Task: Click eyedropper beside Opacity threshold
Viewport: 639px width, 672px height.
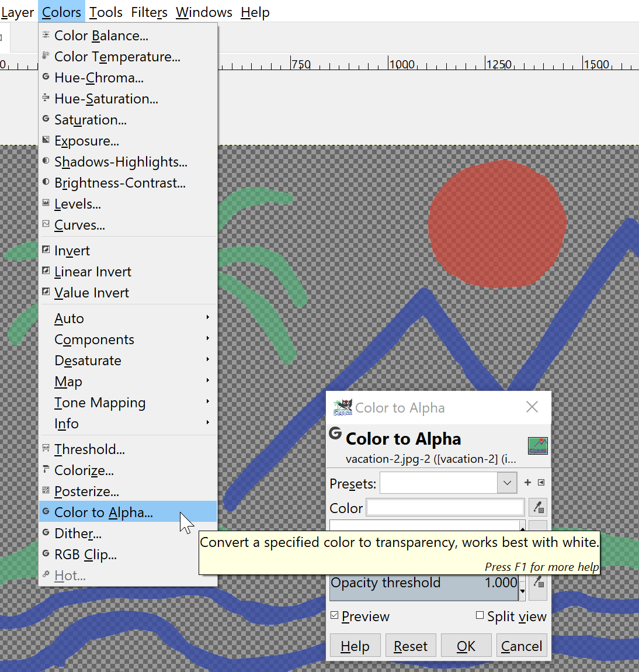Action: [538, 583]
